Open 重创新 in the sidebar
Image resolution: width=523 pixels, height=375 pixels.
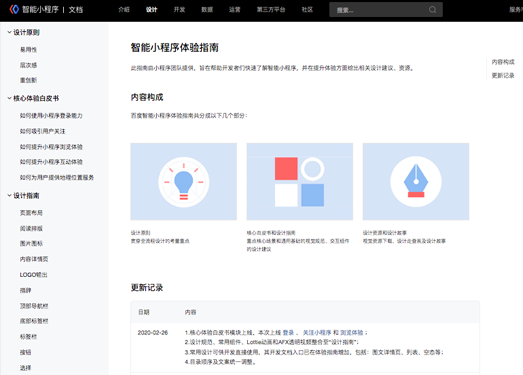pyautogui.click(x=28, y=80)
